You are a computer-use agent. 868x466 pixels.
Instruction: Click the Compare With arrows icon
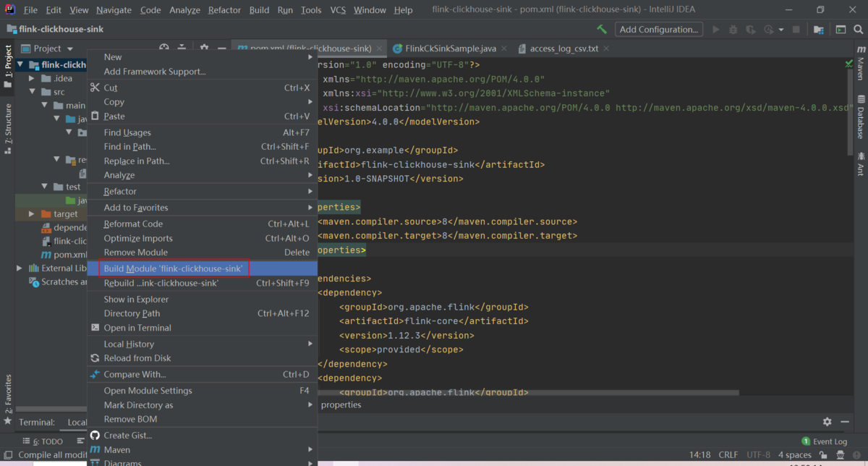(x=95, y=375)
